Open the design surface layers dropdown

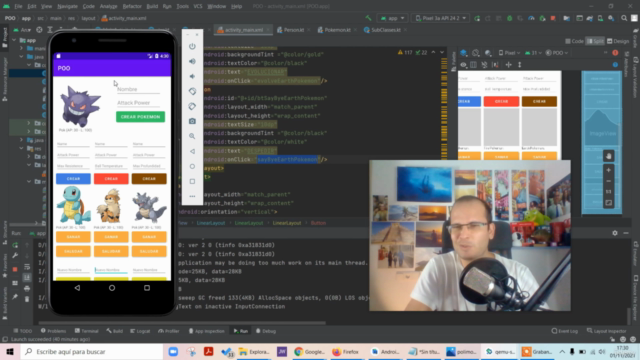tap(465, 53)
